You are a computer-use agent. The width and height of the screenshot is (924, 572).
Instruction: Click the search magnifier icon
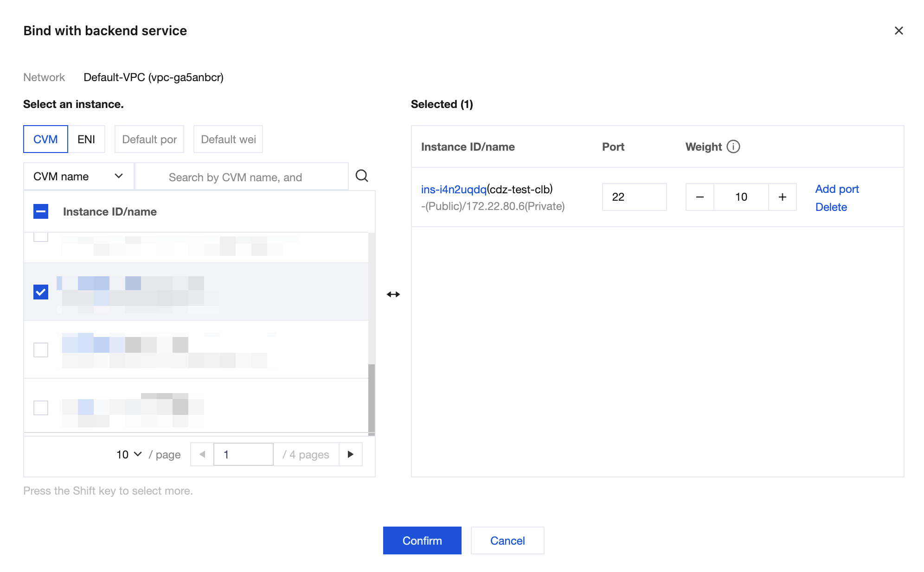pos(361,176)
